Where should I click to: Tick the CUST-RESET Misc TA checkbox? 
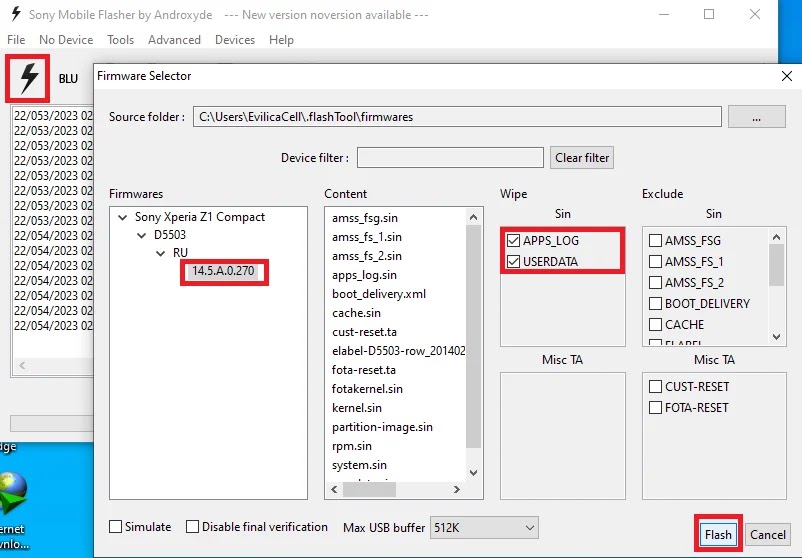point(656,387)
